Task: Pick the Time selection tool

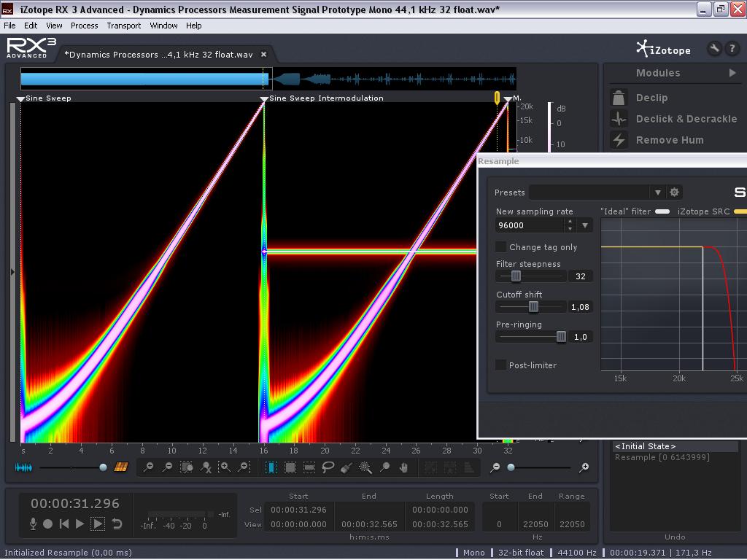Action: click(271, 467)
